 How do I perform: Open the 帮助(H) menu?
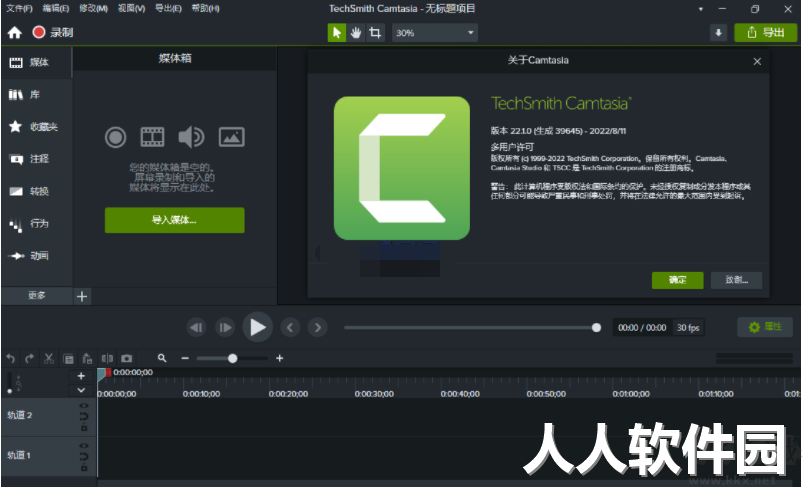(x=205, y=9)
